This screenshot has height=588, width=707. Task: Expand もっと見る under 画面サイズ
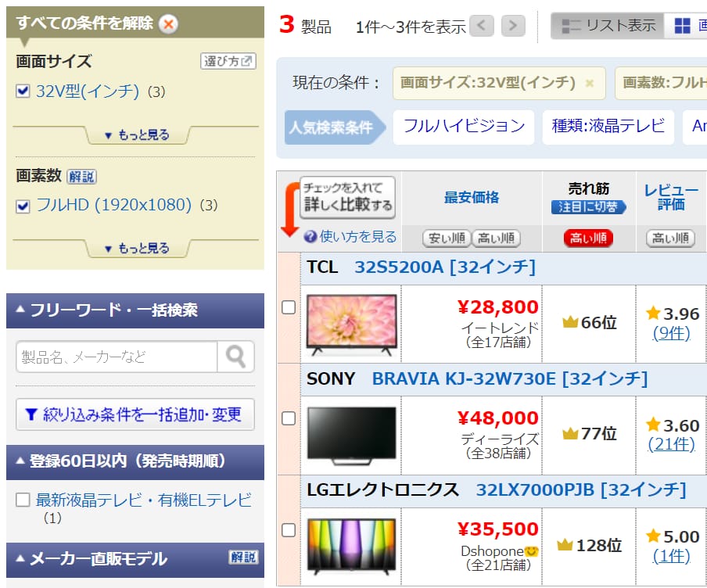(136, 135)
